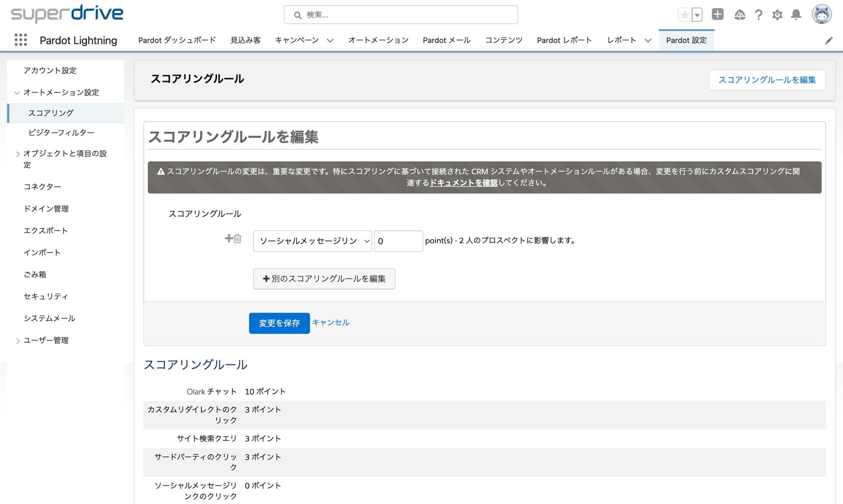Screen dimensions: 843x504
Task: Open the user profile avatar
Action: click(822, 14)
